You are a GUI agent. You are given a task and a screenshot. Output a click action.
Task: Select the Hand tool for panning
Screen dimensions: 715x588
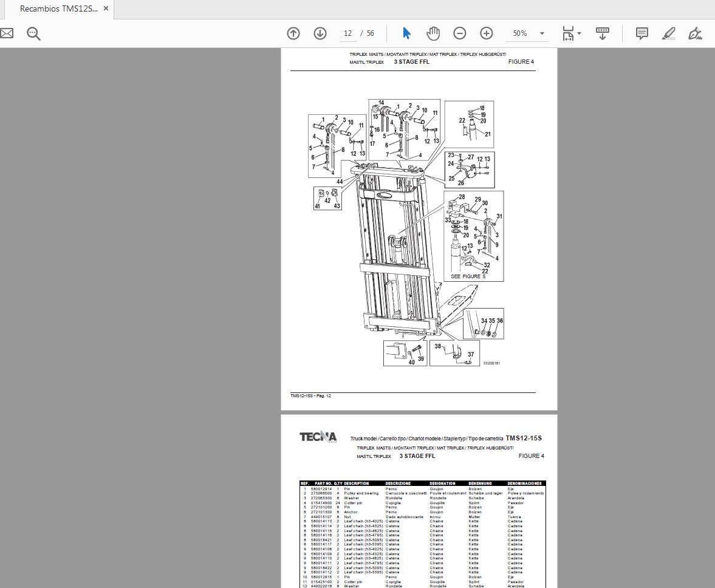click(433, 33)
